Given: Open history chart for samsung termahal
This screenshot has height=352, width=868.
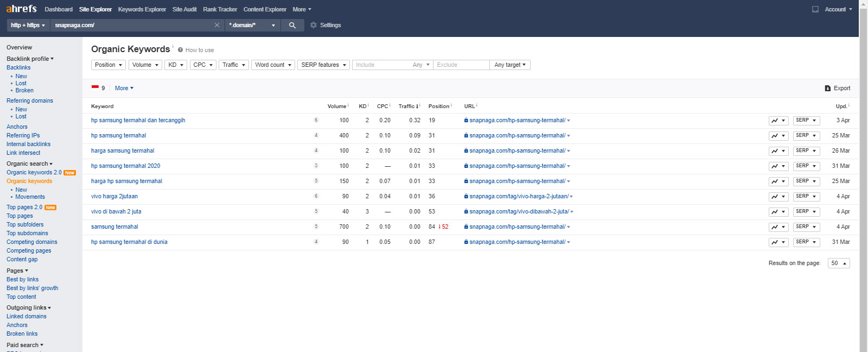Looking at the screenshot, I should pos(778,227).
